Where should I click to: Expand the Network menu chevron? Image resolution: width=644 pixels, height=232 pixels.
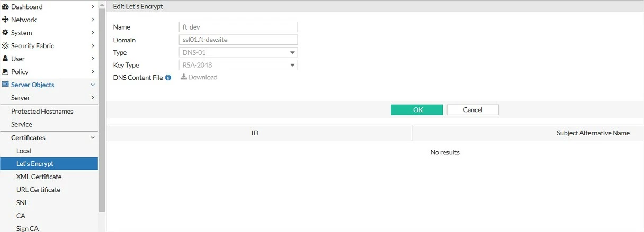click(93, 20)
